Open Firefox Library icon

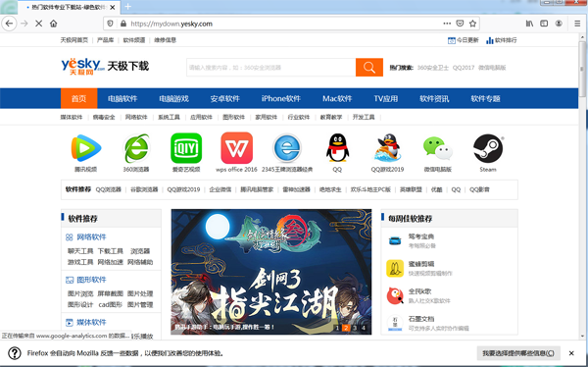click(x=529, y=24)
